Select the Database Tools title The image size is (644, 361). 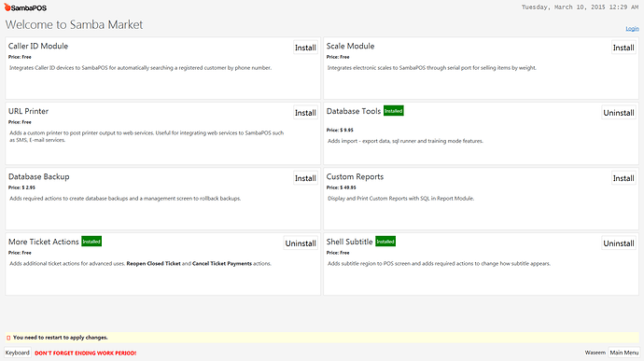point(354,111)
